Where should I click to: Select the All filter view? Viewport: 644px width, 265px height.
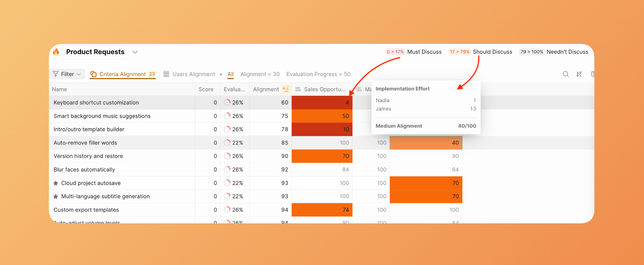[x=230, y=74]
